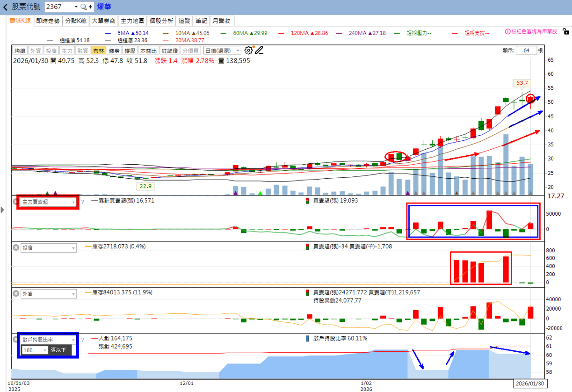The image size is (572, 392).
Task: Switch to the 大單券商 tab
Action: point(103,21)
